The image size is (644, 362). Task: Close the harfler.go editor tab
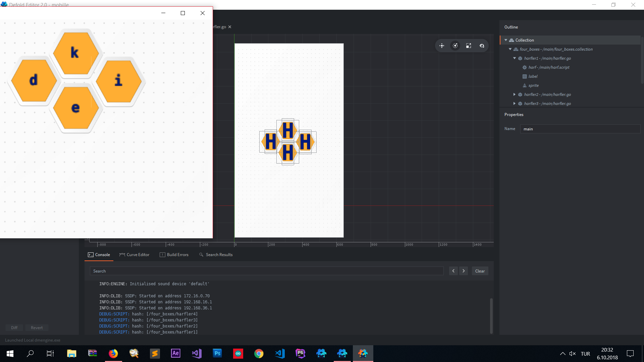(230, 27)
